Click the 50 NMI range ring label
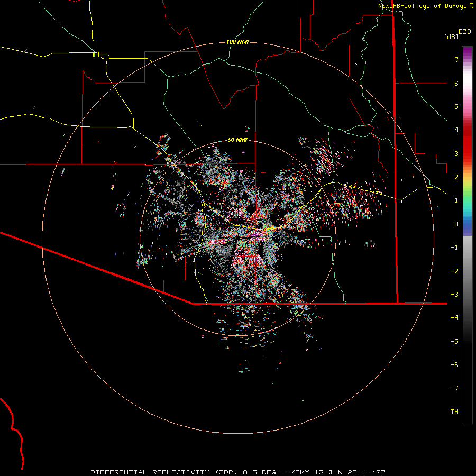476x476 pixels. [237, 140]
